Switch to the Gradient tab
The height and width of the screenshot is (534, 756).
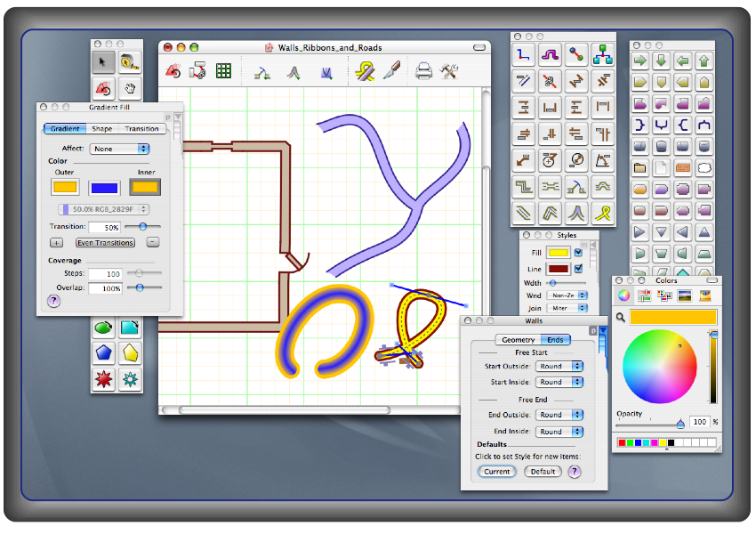click(65, 129)
